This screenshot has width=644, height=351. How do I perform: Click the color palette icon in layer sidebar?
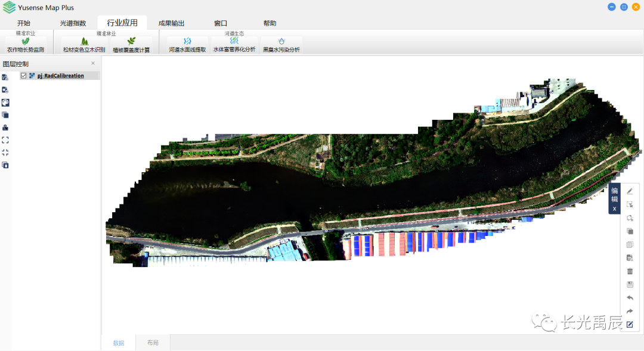click(x=5, y=102)
